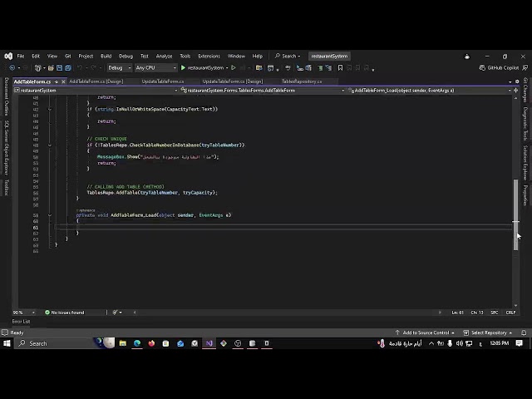This screenshot has width=532, height=399.
Task: Open the SQL Server Object Explorer side tab
Action: (6, 148)
